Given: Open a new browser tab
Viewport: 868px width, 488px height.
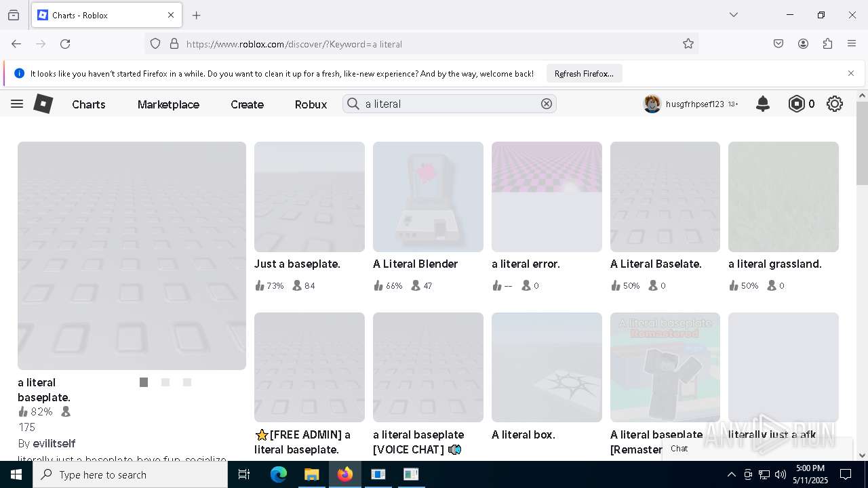Looking at the screenshot, I should click(197, 15).
